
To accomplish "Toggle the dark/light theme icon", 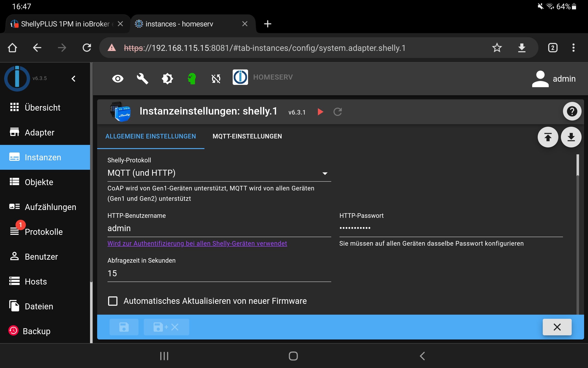I will [167, 79].
